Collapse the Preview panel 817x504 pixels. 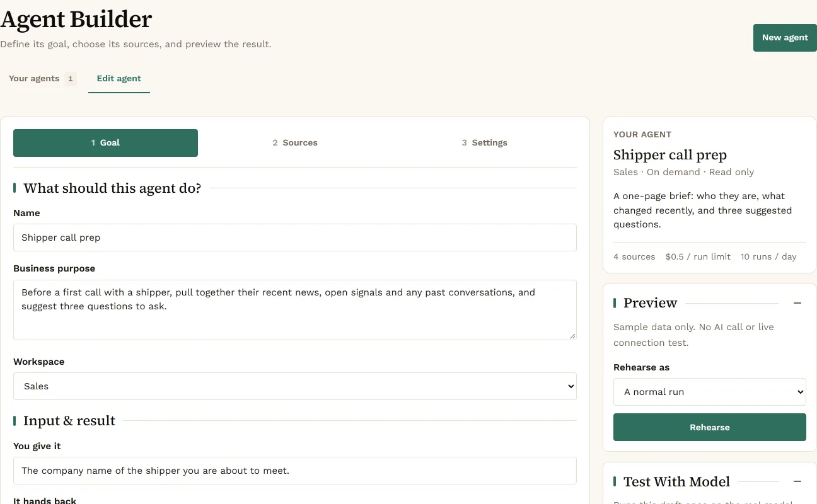(797, 303)
